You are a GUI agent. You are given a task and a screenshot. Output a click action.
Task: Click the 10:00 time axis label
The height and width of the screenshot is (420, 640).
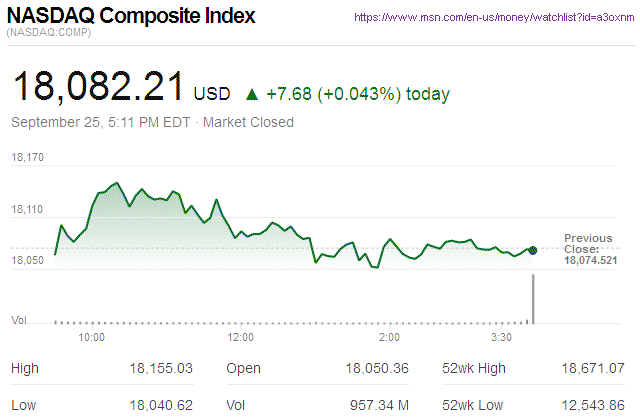point(92,338)
